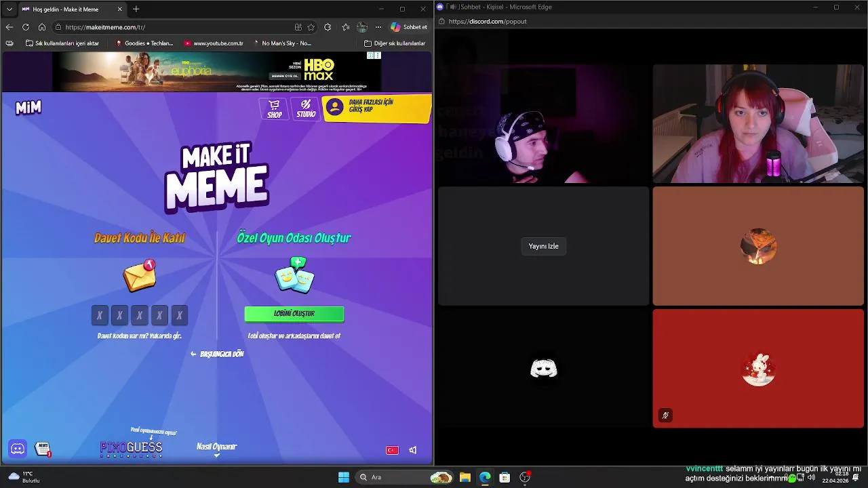Expand the tab actions menu chevron
Image resolution: width=868 pixels, height=488 pixels.
(x=9, y=9)
